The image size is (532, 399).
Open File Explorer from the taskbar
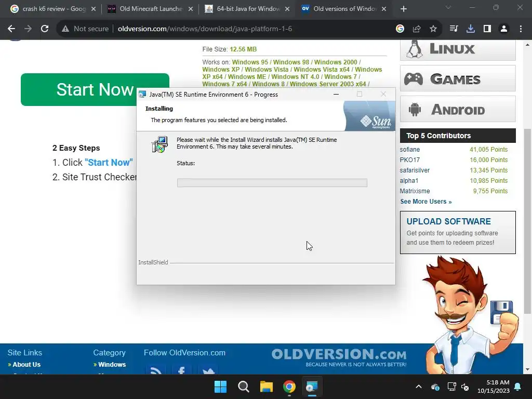tap(267, 387)
